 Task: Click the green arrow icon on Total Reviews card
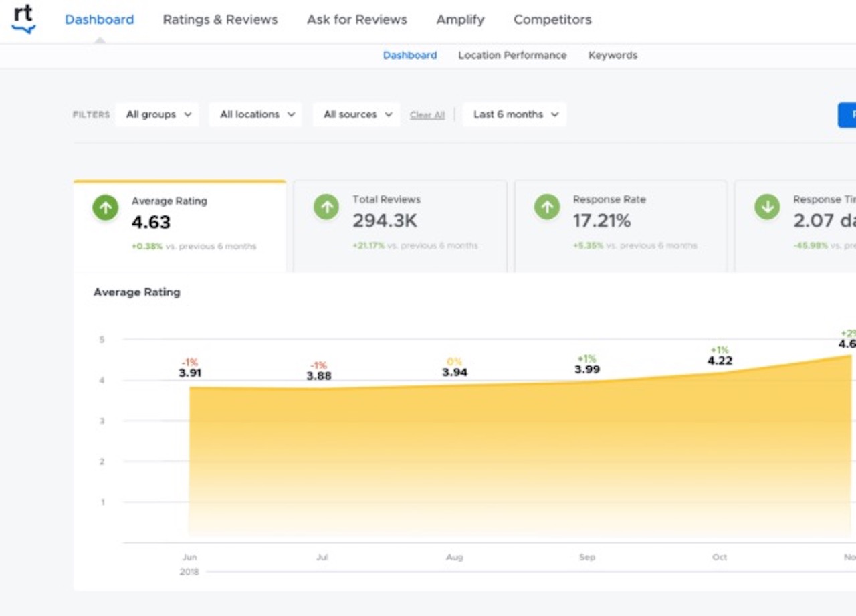[326, 207]
